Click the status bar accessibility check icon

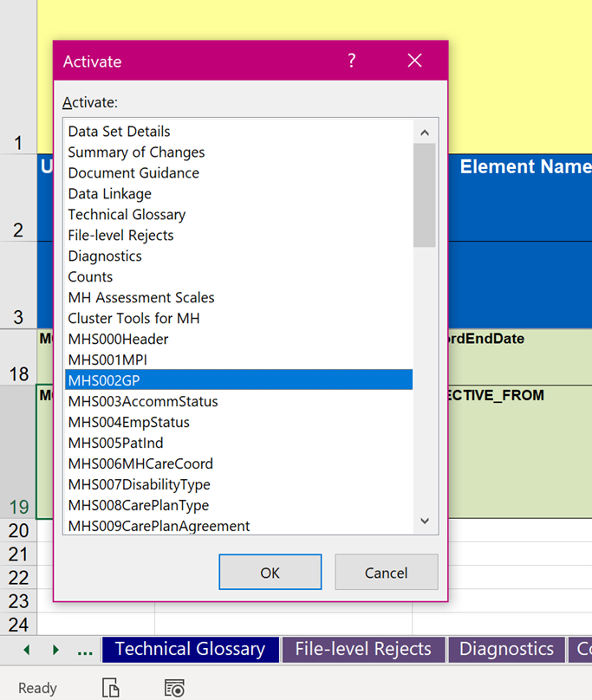[x=110, y=688]
